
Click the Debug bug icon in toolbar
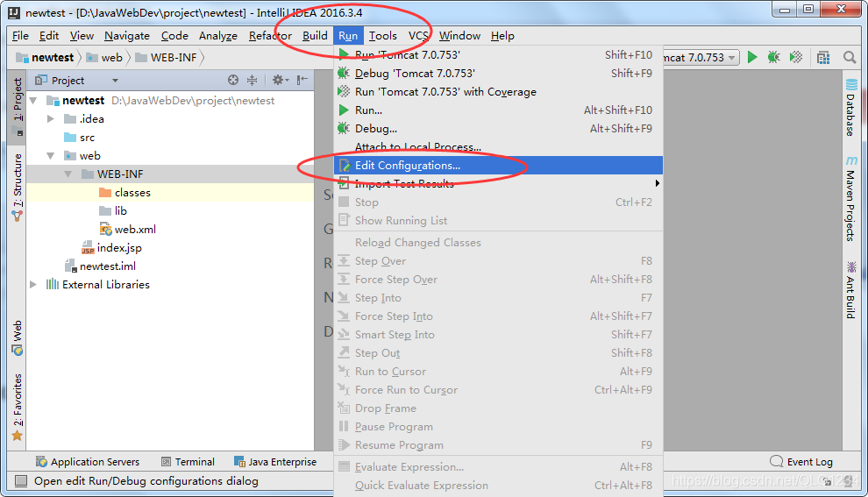click(x=773, y=57)
